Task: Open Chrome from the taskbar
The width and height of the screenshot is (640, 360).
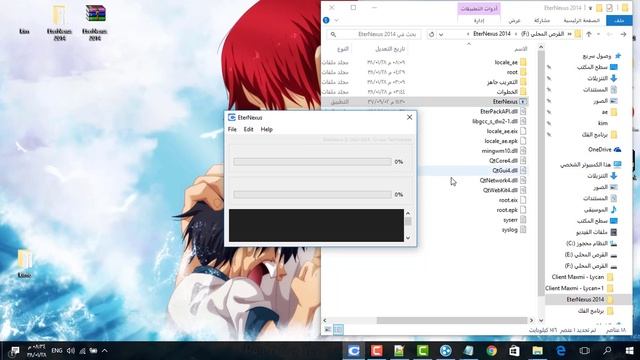Action: 491,351
